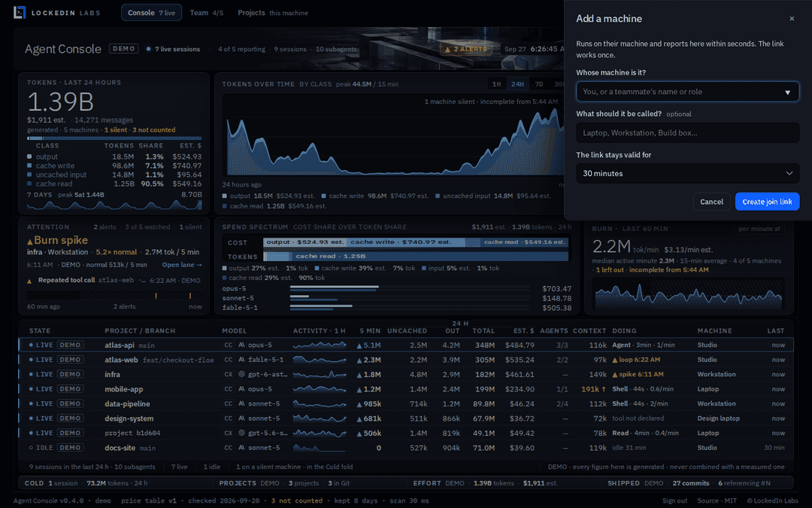Toggle the per minute burn unit switch
The height and width of the screenshot is (508, 812).
[759, 229]
